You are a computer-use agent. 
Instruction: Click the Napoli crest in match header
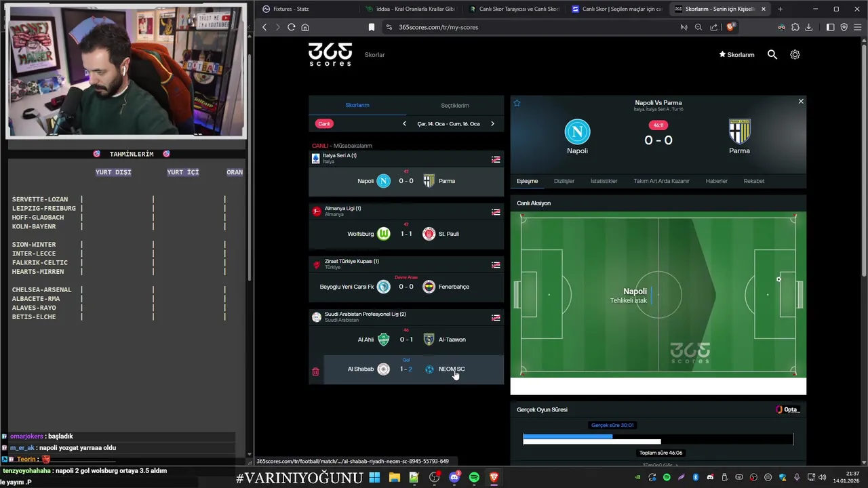[x=578, y=131]
